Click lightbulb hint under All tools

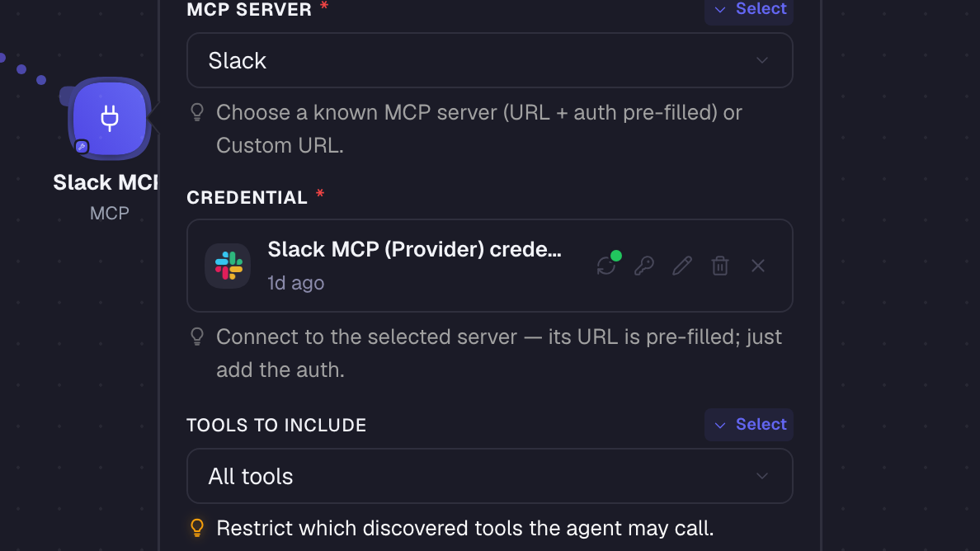[x=197, y=529]
